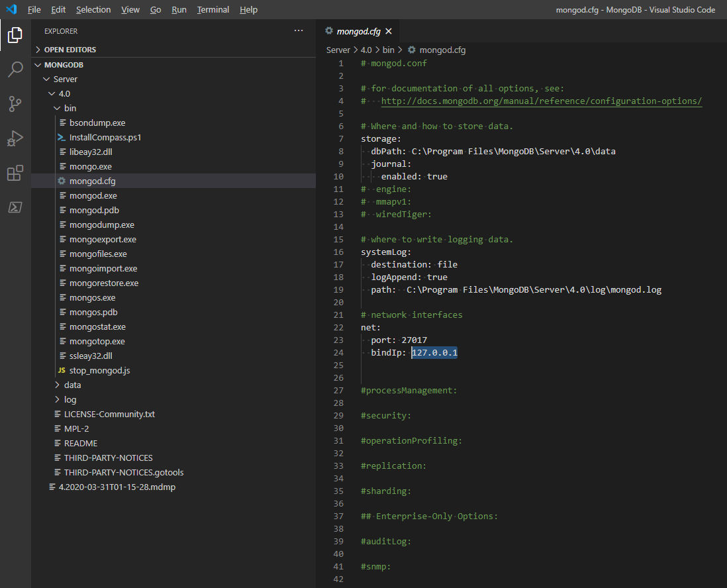Click the gear icon on mongod.cfg tab
The image size is (727, 588).
click(328, 31)
